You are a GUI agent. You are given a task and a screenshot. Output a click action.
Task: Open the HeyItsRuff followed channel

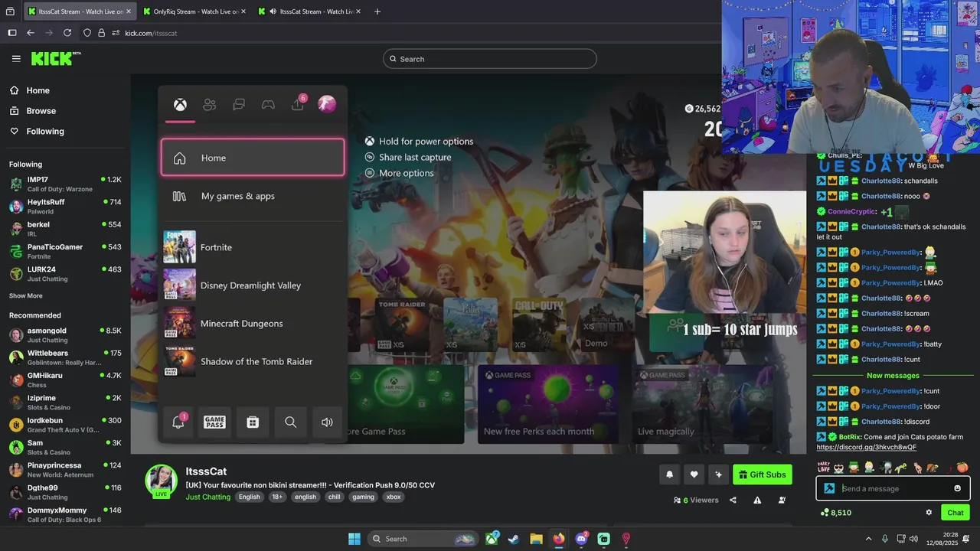coord(65,207)
